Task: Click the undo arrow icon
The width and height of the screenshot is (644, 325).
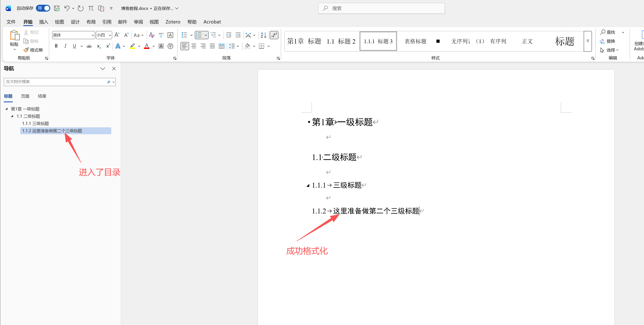Action: click(66, 8)
